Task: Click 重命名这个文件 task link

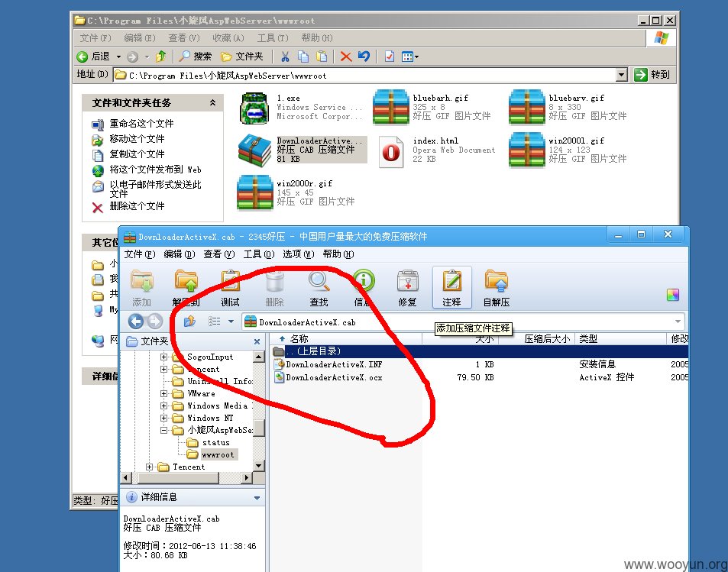Action: coord(141,124)
